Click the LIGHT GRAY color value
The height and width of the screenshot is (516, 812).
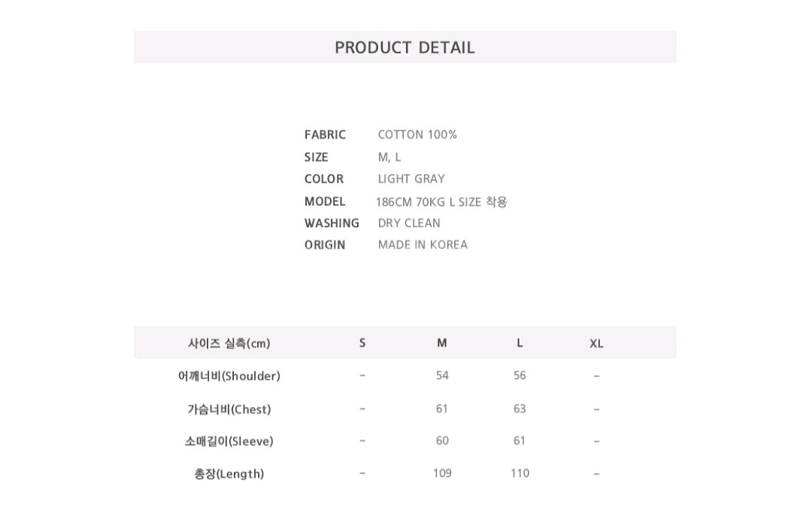pyautogui.click(x=411, y=179)
